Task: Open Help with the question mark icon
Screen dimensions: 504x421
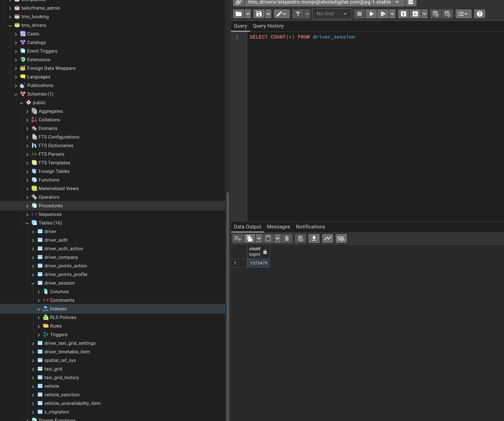Action: tap(479, 14)
